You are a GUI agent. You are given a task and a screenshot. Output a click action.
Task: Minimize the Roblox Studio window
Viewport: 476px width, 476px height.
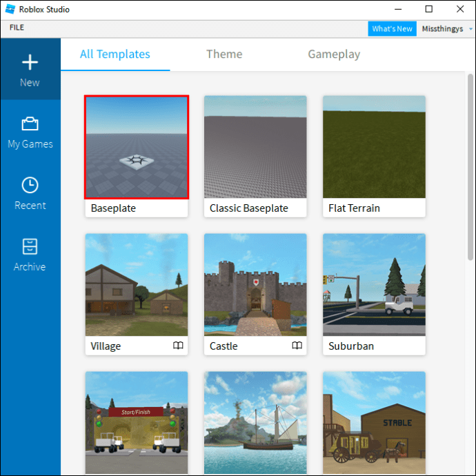[398, 10]
